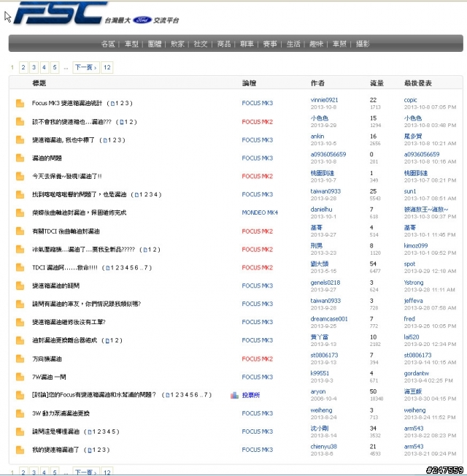Open last poster kimoz099 profile
467x476 pixels.
pyautogui.click(x=416, y=245)
